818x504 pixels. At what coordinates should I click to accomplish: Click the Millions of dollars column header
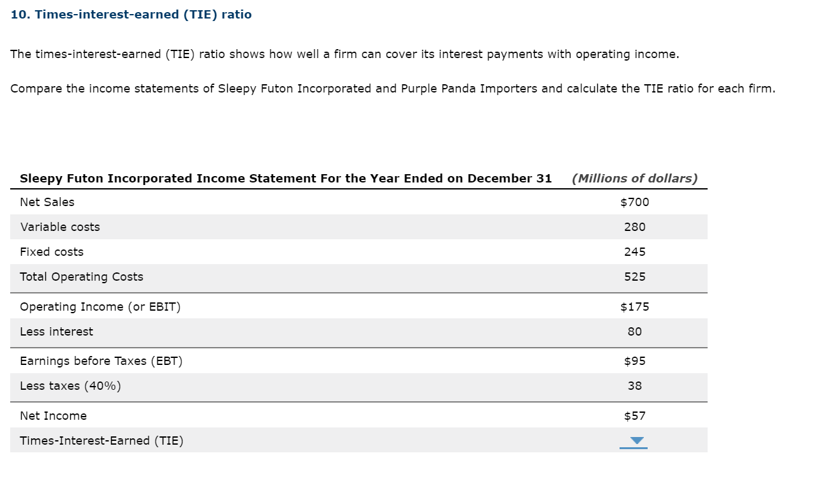[634, 179]
